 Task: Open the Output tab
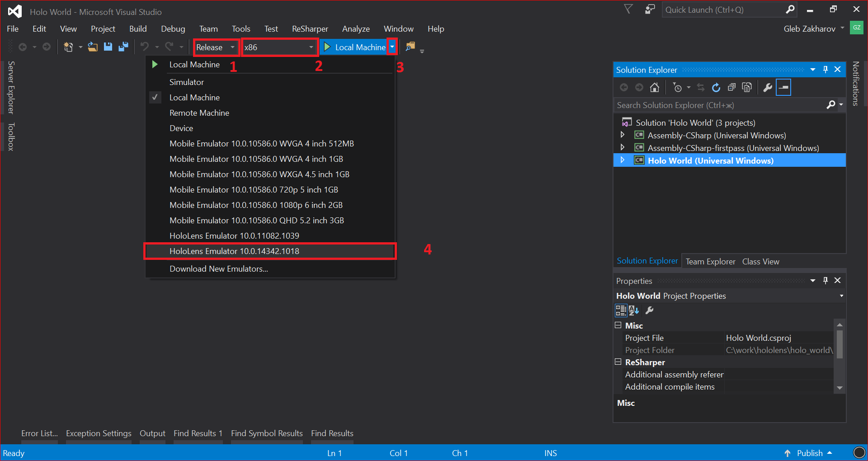pyautogui.click(x=152, y=433)
